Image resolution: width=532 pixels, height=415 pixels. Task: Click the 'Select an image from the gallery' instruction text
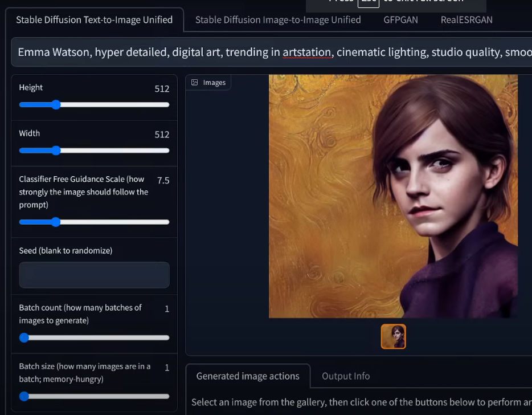click(x=361, y=402)
